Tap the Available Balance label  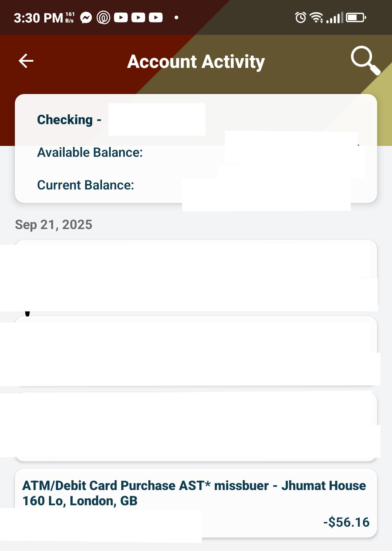coord(90,152)
